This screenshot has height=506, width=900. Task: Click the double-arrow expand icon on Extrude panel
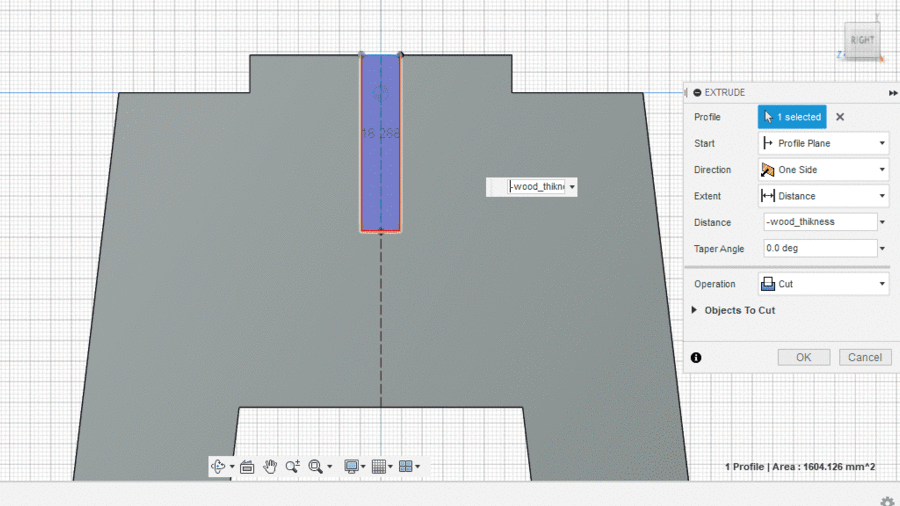[893, 93]
